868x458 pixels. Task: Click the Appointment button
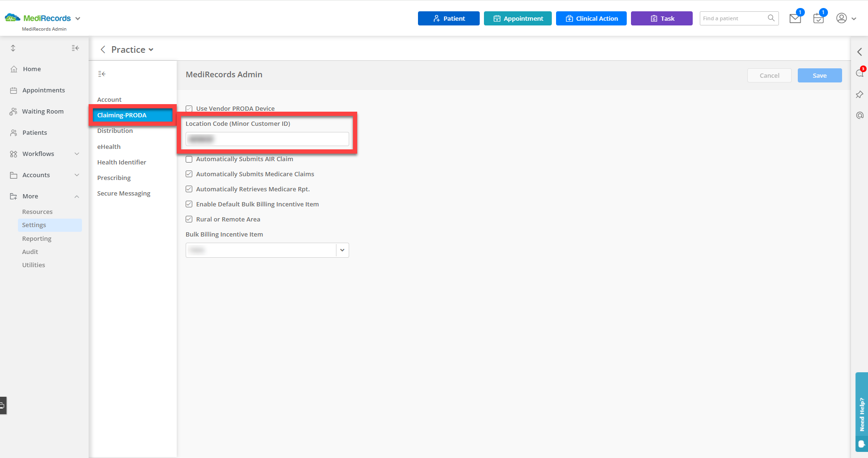518,18
